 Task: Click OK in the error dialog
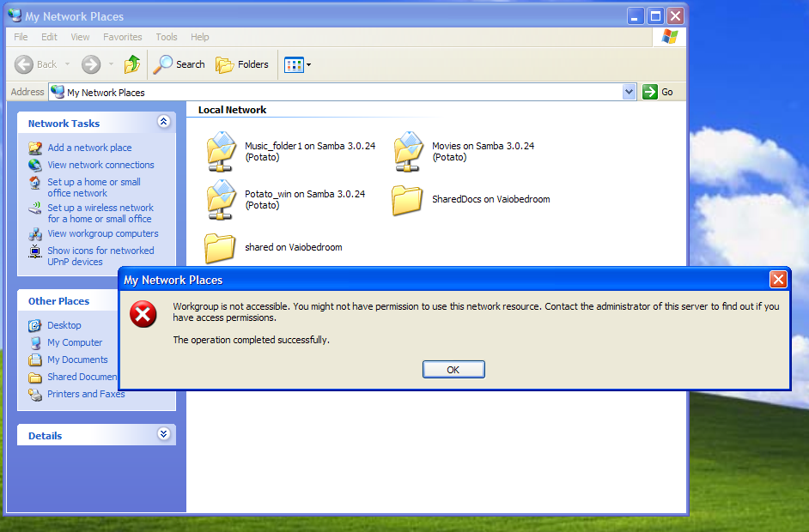click(x=453, y=370)
